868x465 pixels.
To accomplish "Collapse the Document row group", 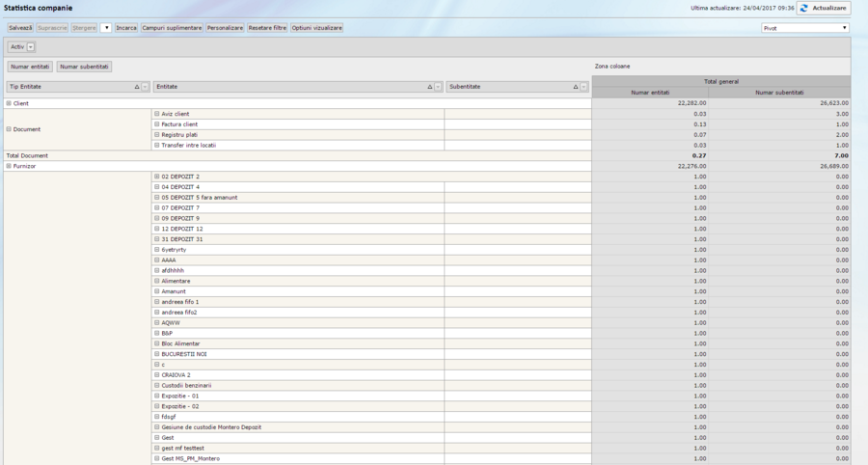I will [9, 129].
